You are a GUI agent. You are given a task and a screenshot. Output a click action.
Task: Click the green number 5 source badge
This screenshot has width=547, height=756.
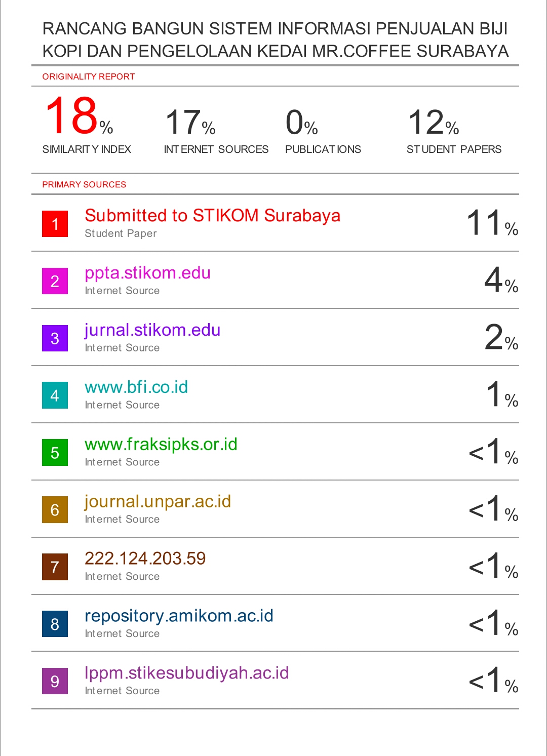(x=55, y=453)
